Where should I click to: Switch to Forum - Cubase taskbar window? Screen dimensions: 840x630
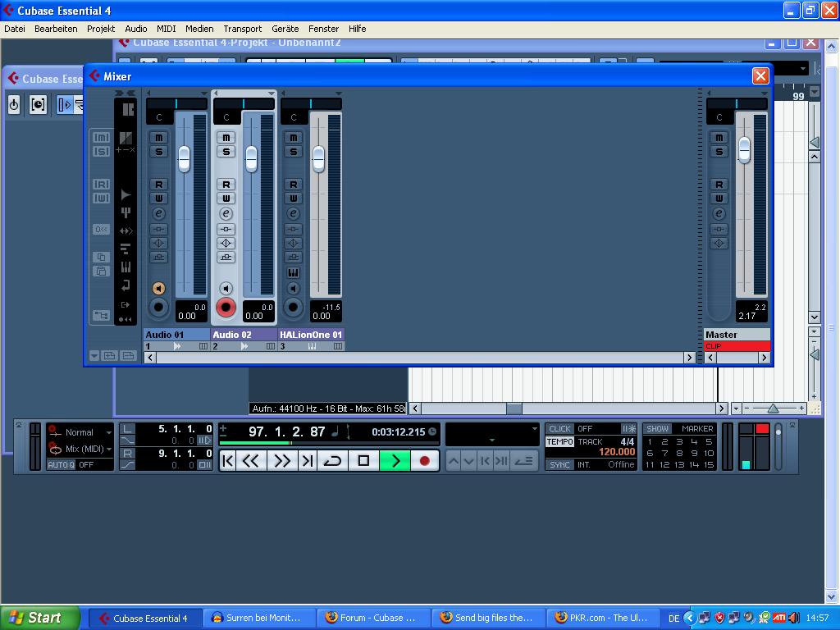tap(374, 618)
